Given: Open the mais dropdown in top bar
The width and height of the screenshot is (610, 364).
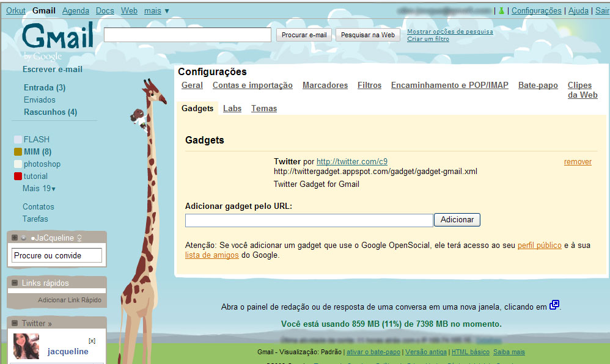Looking at the screenshot, I should pyautogui.click(x=156, y=11).
